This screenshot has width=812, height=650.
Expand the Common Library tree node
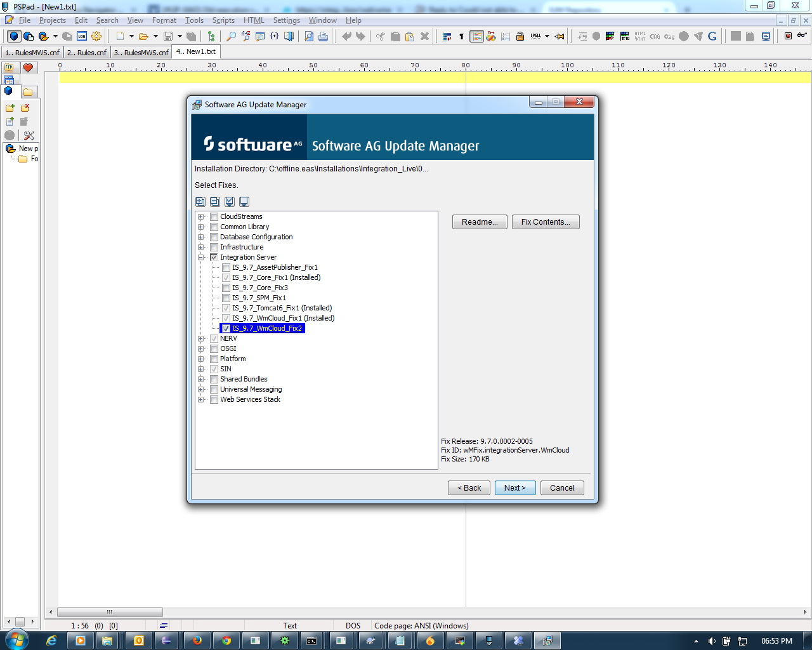(x=201, y=227)
